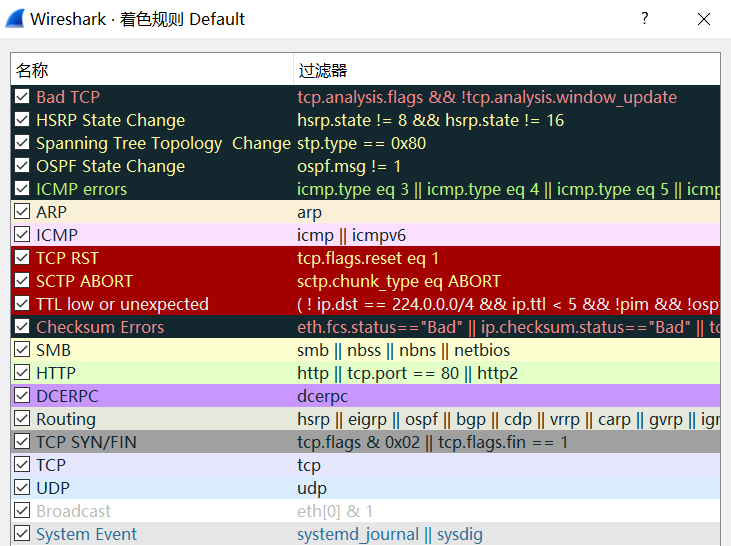Toggle the ICMP rule checkbox

pyautogui.click(x=22, y=235)
